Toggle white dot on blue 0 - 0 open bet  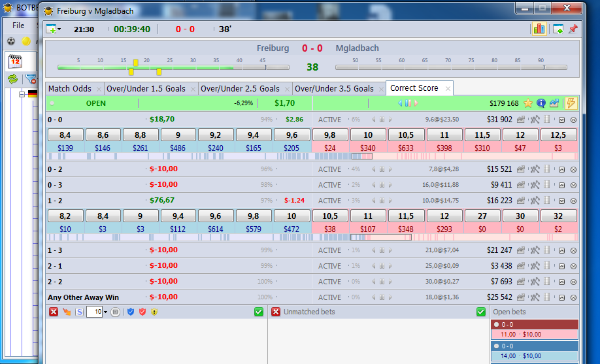(496, 346)
